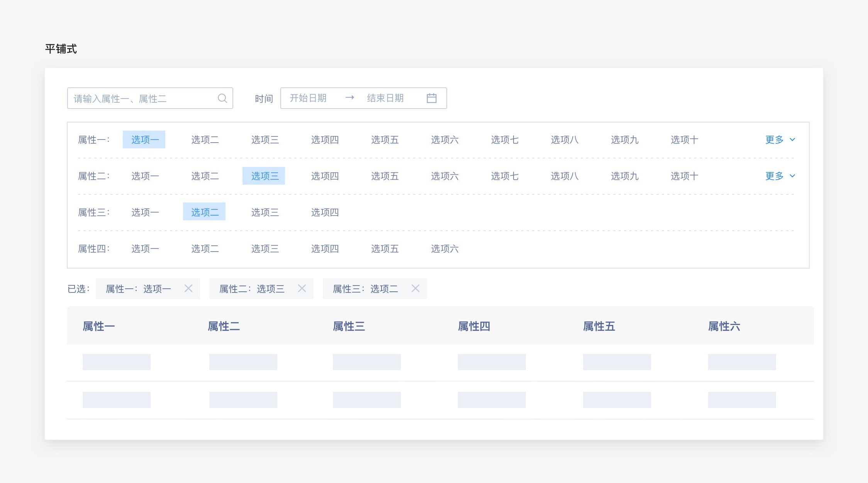Select 选项一 in 属性二 row
Screen dimensions: 868x483
tap(145, 176)
